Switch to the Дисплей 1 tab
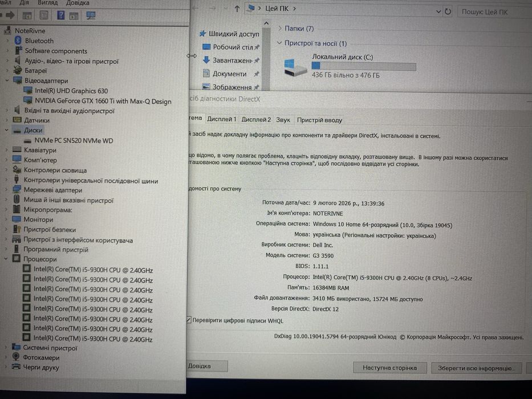 tap(222, 119)
